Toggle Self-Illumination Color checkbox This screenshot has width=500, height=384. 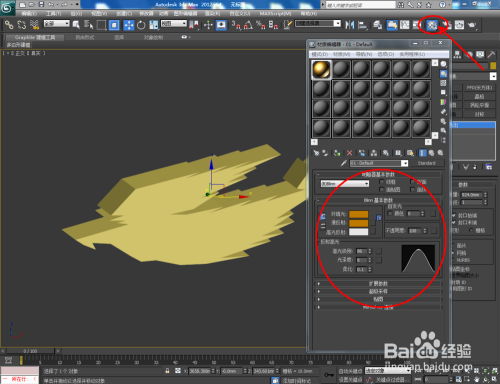(390, 213)
